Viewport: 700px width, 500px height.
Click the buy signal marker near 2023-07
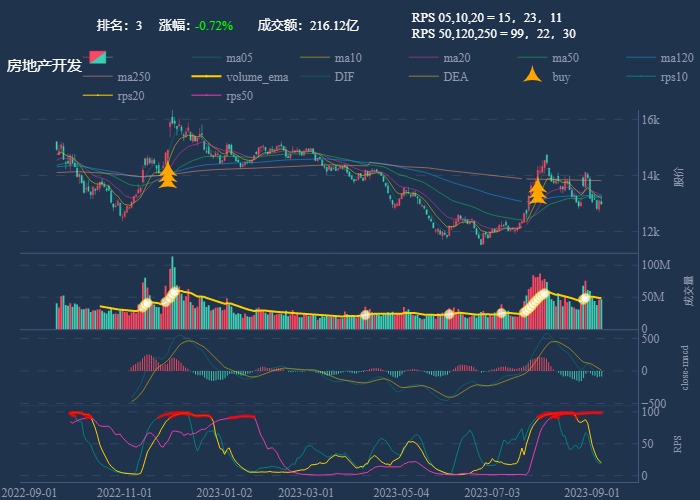[537, 191]
